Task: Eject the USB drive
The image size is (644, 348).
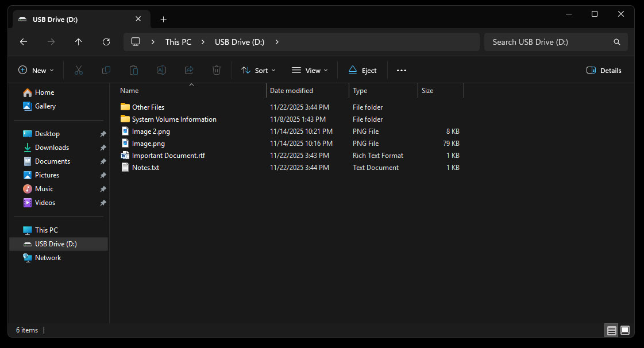Action: [x=363, y=70]
